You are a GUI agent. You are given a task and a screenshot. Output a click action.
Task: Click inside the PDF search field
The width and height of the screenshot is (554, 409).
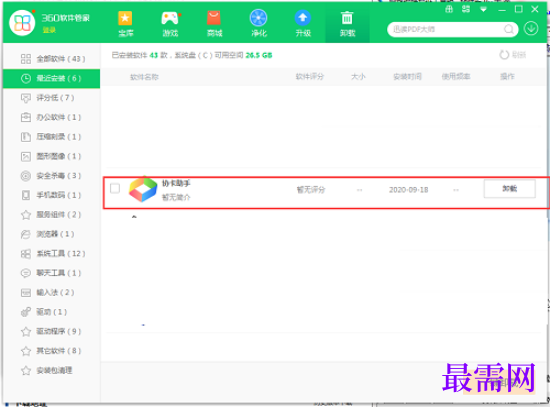tap(447, 29)
